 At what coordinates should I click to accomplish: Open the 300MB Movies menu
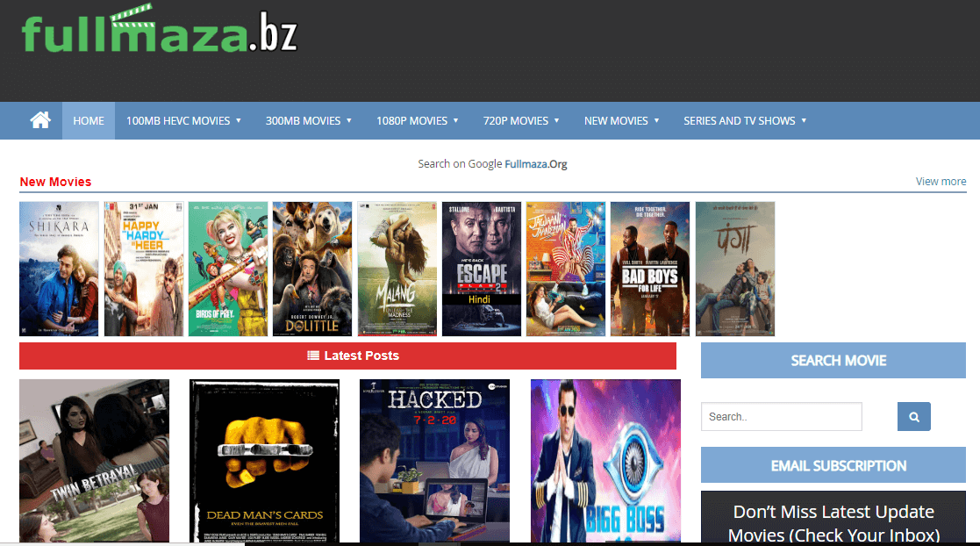pos(304,121)
